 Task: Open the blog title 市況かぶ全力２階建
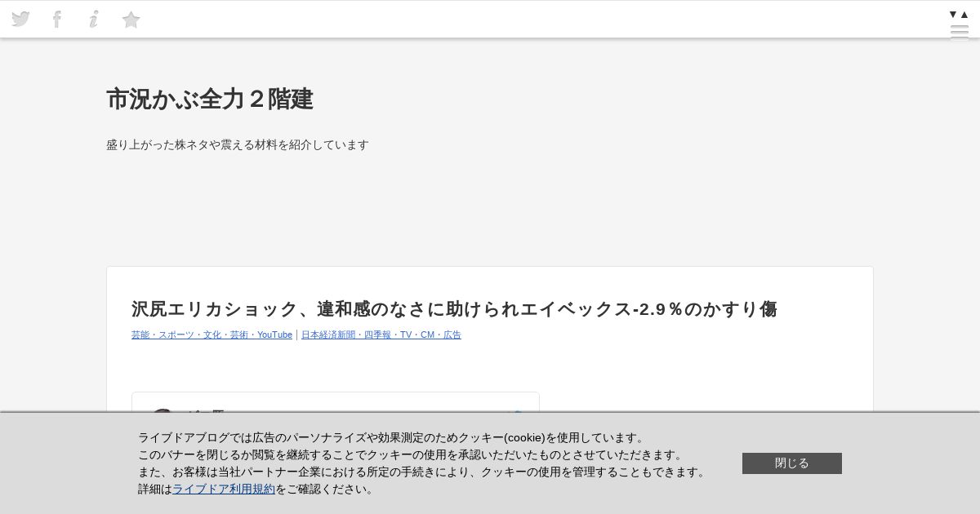[x=210, y=100]
